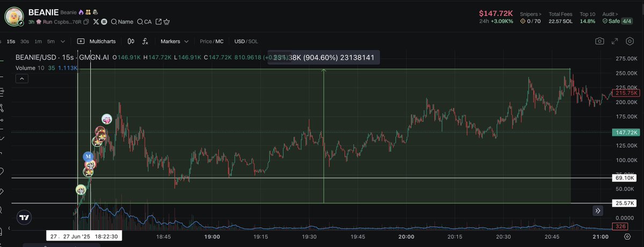Switch to the 30s timeframe

[x=25, y=41]
